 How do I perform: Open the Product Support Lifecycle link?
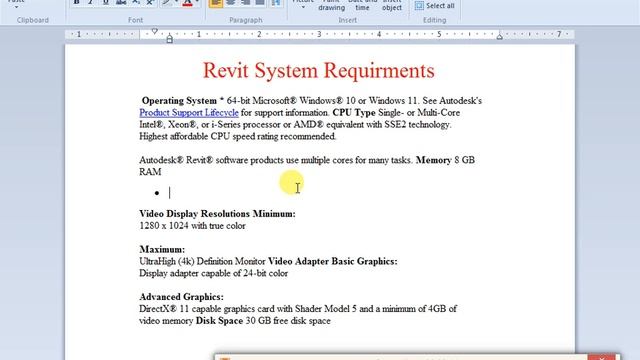[x=189, y=113]
